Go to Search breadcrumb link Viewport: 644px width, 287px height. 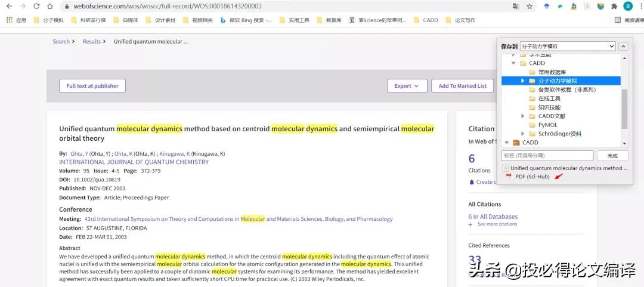[61, 42]
